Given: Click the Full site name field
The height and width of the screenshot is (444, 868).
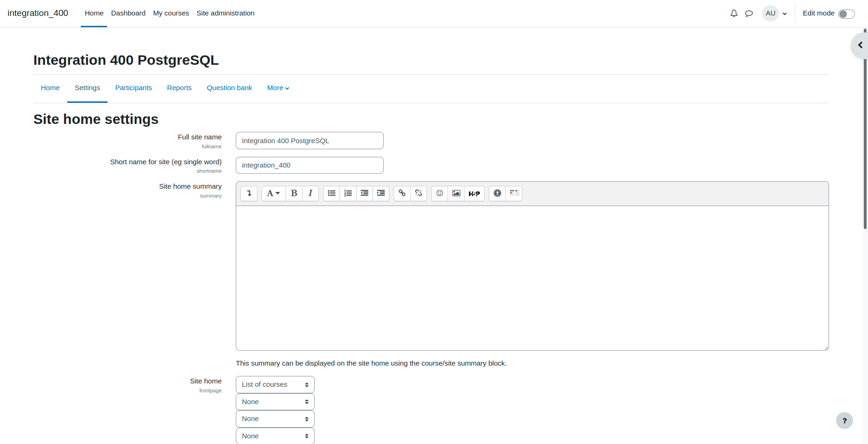Looking at the screenshot, I should pyautogui.click(x=310, y=141).
